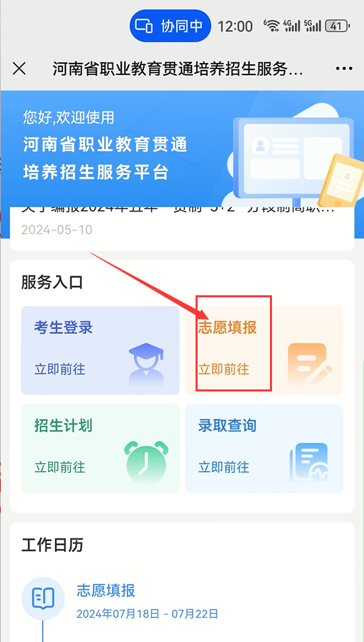Tap the battery indicator in status bar

(x=338, y=26)
